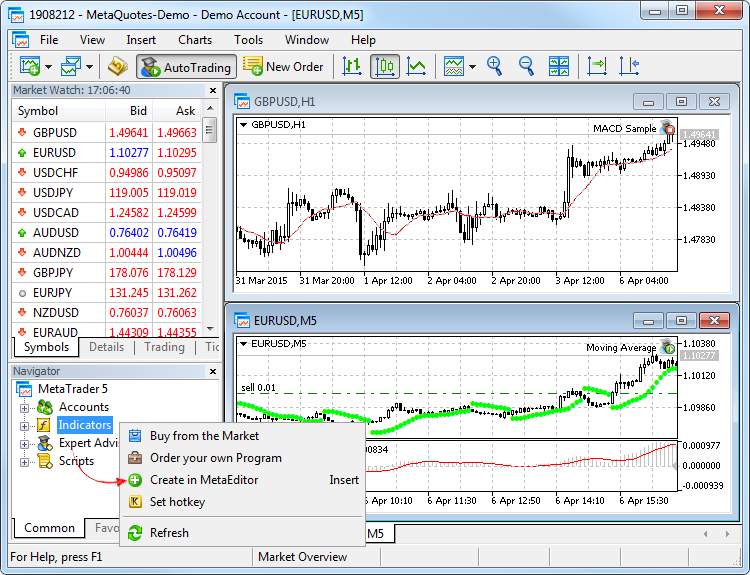Switch to the Details tab
Screen dimensions: 750x575
click(x=106, y=347)
